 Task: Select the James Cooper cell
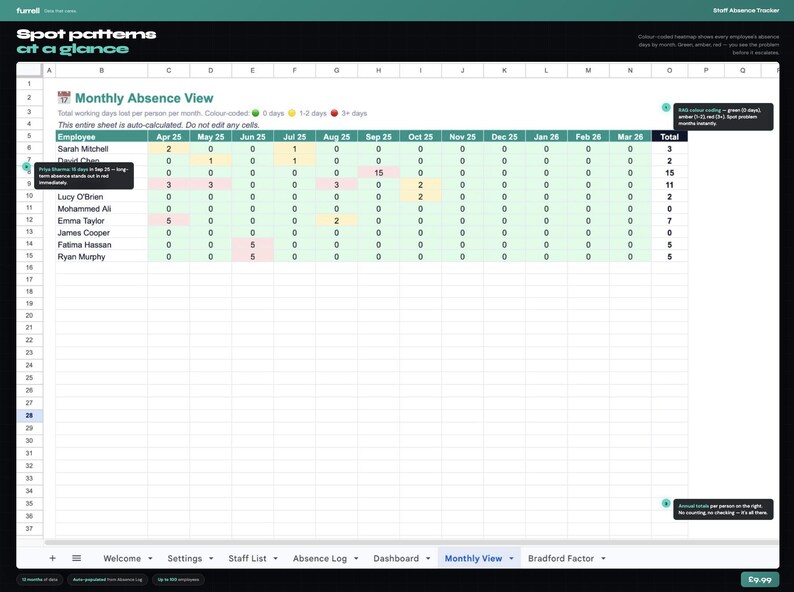tap(101, 233)
